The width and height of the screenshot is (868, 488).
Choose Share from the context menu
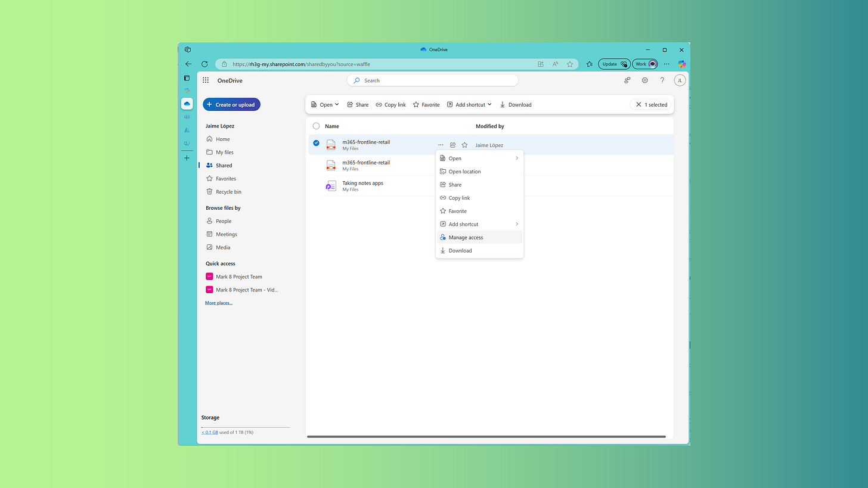479,185
